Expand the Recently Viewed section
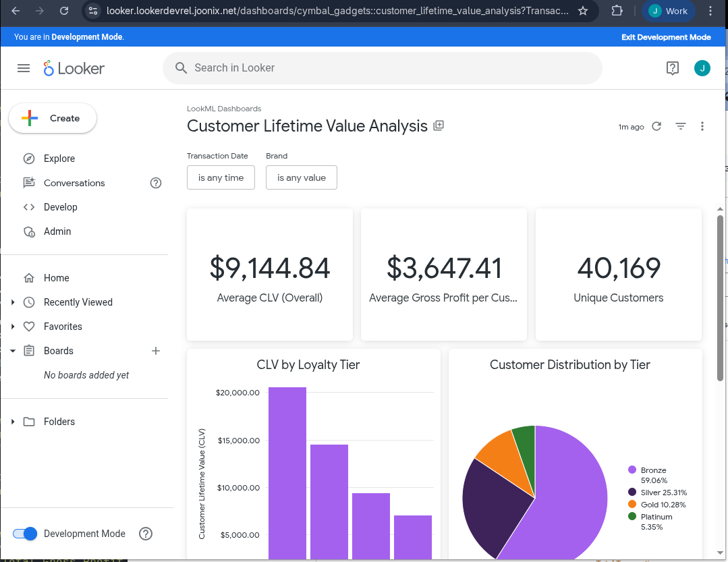 pyautogui.click(x=13, y=302)
